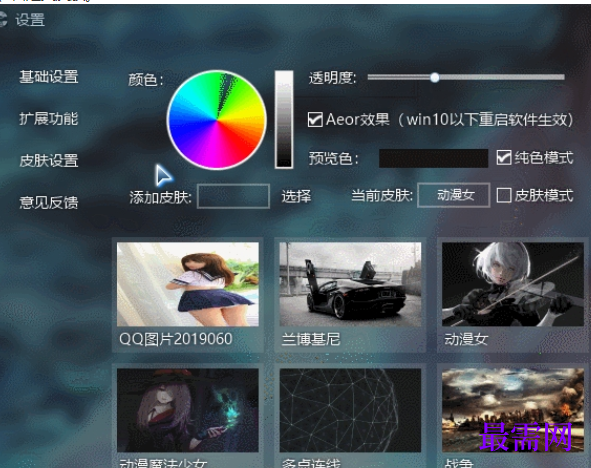Click the 预览色 preview swatch
Viewport: 591px width, 468px height.
click(433, 158)
